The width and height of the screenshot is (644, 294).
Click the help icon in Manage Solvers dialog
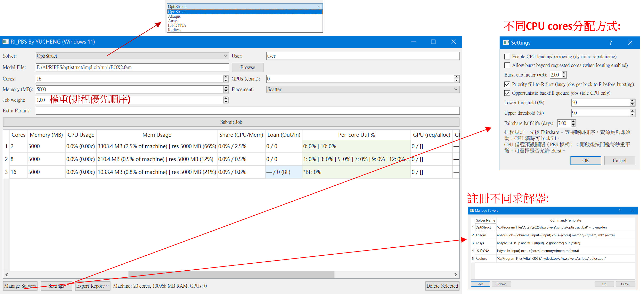coord(620,210)
